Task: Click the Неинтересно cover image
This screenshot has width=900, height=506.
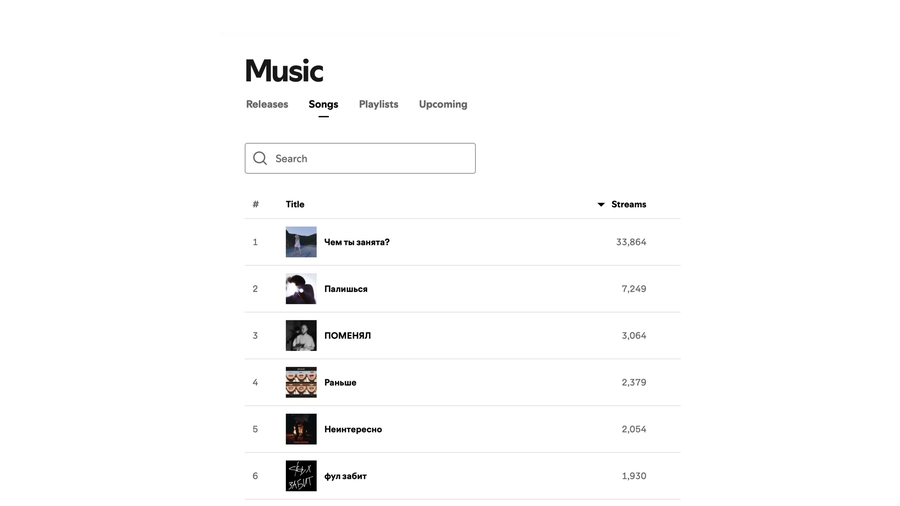Action: [x=301, y=429]
